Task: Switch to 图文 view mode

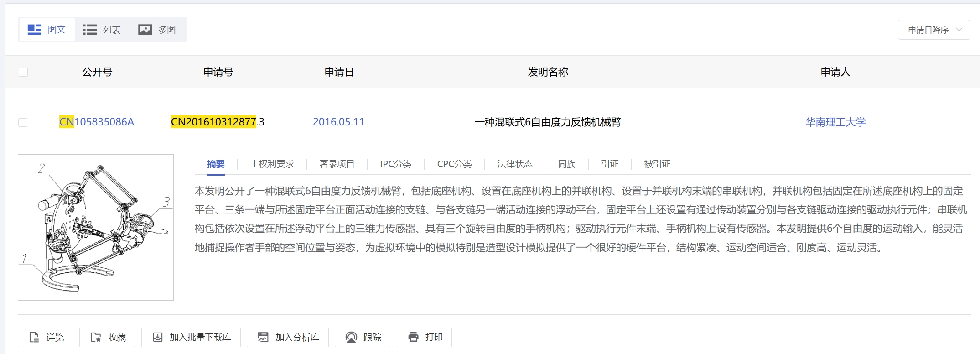Action: [x=47, y=30]
